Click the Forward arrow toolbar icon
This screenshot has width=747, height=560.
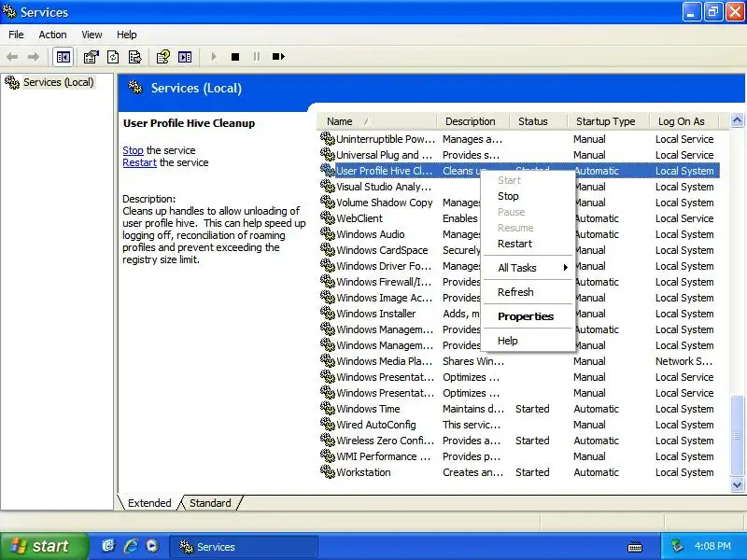pos(34,57)
